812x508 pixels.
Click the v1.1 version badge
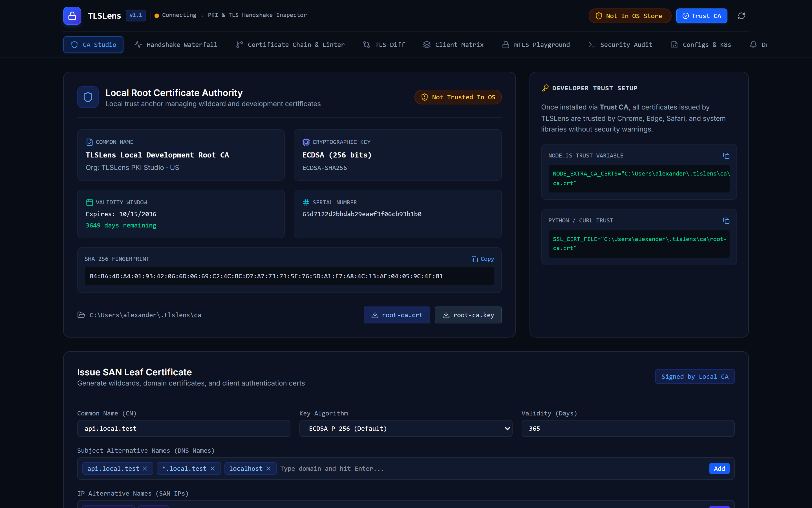click(x=136, y=16)
